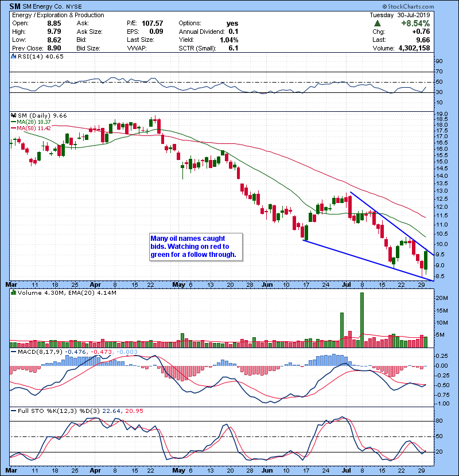Viewport: 459px width, 476px height.
Task: Click the RSI indicator icon beside RSI(14)
Action: pyautogui.click(x=14, y=56)
